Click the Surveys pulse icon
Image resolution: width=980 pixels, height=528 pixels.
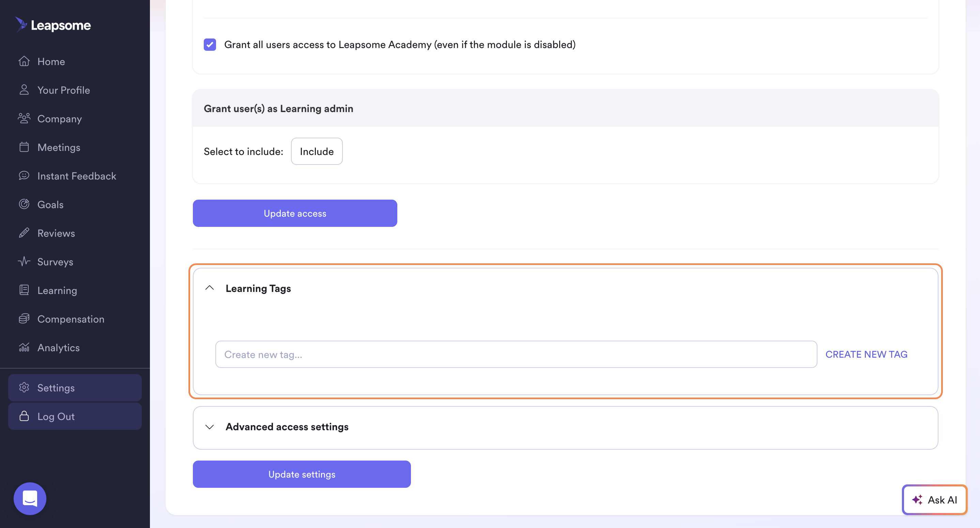(24, 261)
